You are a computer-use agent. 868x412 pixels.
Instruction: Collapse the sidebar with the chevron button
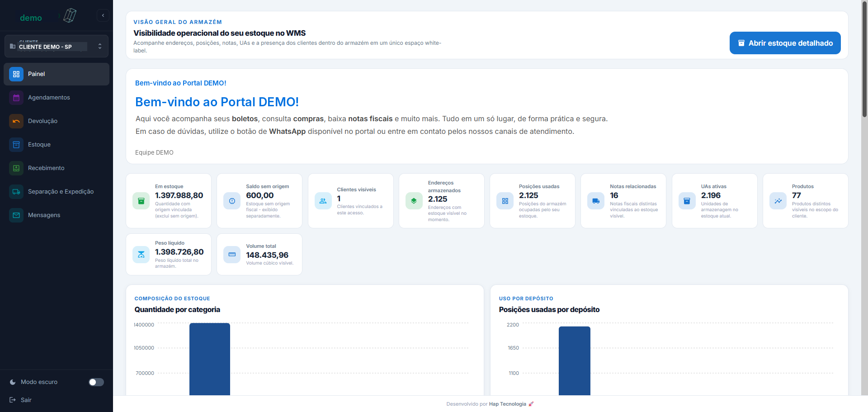point(103,15)
